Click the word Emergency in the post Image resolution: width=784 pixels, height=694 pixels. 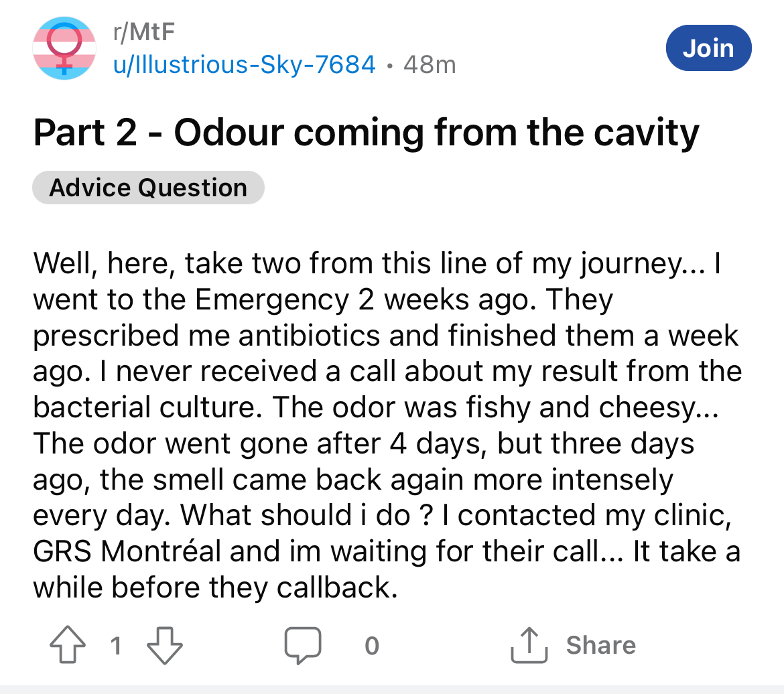(271, 299)
